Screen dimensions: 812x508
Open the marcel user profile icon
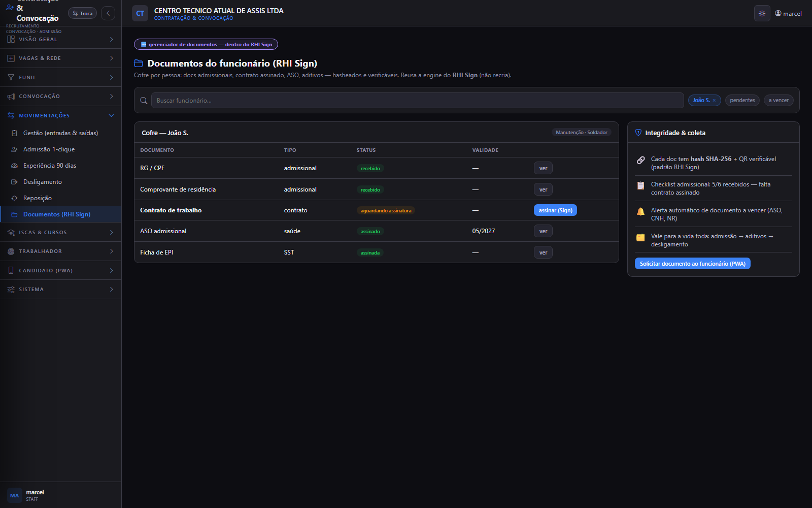pos(778,14)
